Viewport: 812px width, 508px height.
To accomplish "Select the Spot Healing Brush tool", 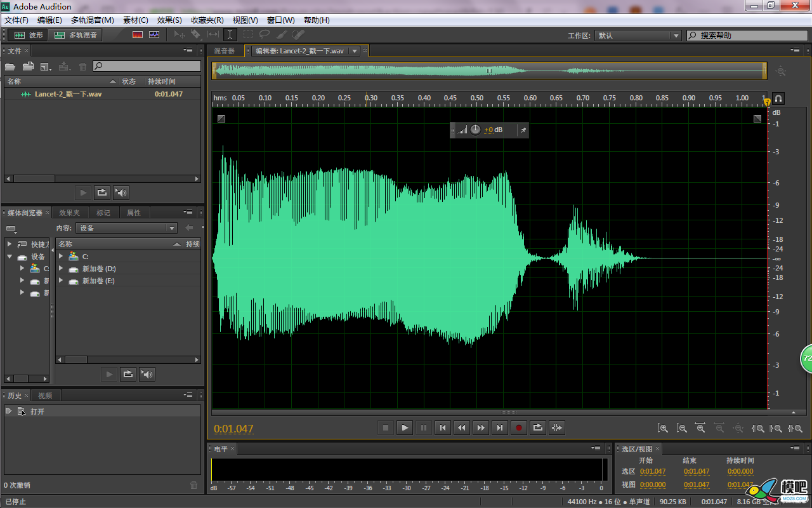I will point(298,35).
